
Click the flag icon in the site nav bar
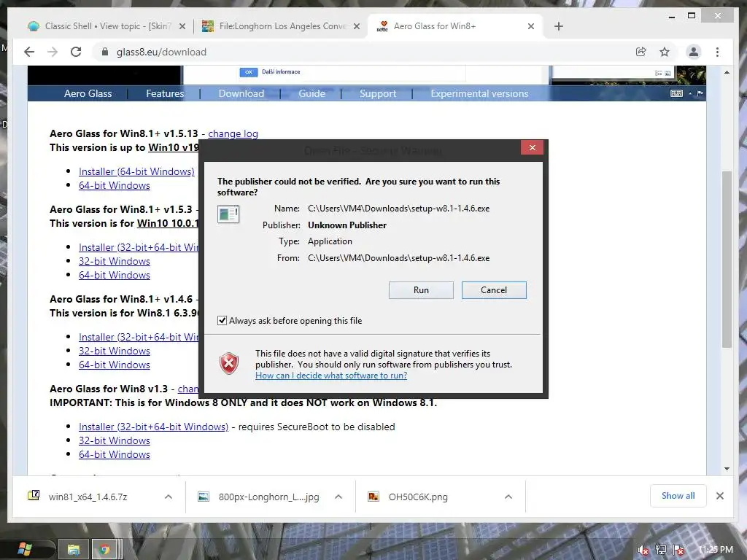tap(700, 93)
